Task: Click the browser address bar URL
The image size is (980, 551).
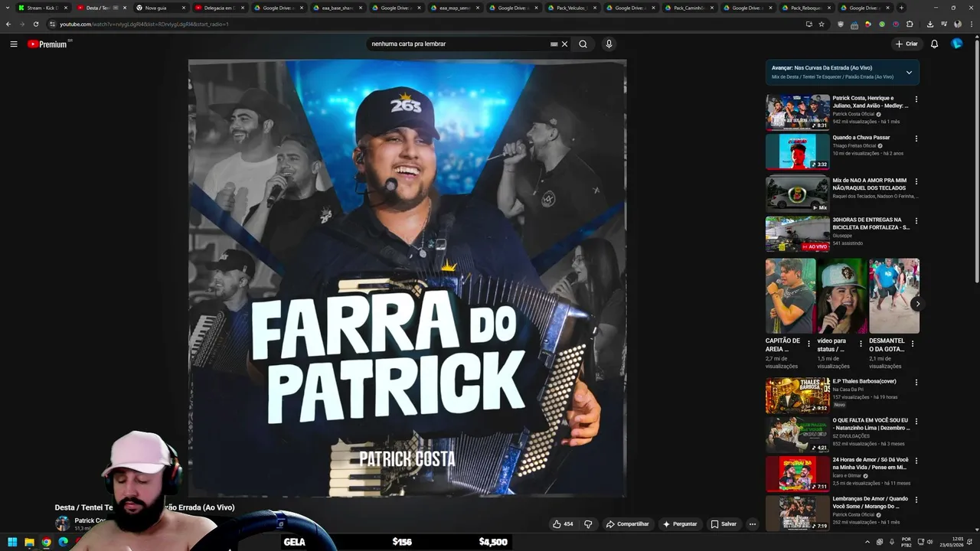Action: (x=144, y=24)
